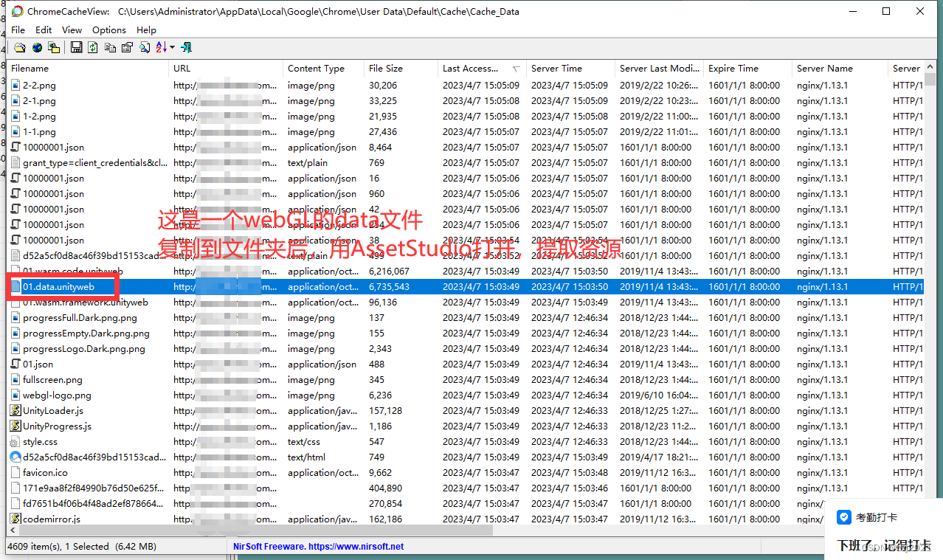Select the 01.wasm.framework.unityweb filename

click(x=86, y=302)
